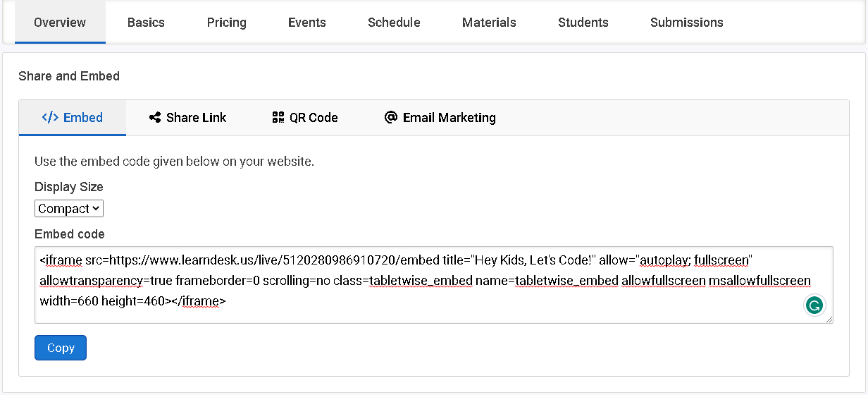Click the 'Embed code' label

(x=70, y=234)
